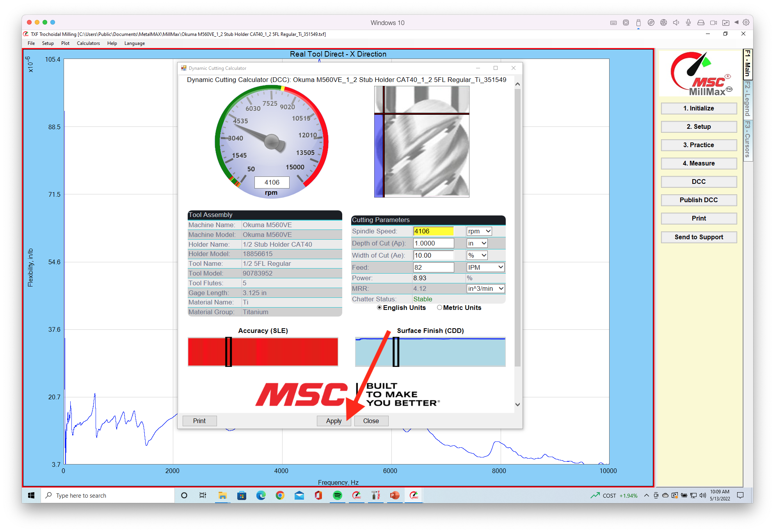This screenshot has width=775, height=532.
Task: Open PowerPoint from the taskbar
Action: [395, 495]
